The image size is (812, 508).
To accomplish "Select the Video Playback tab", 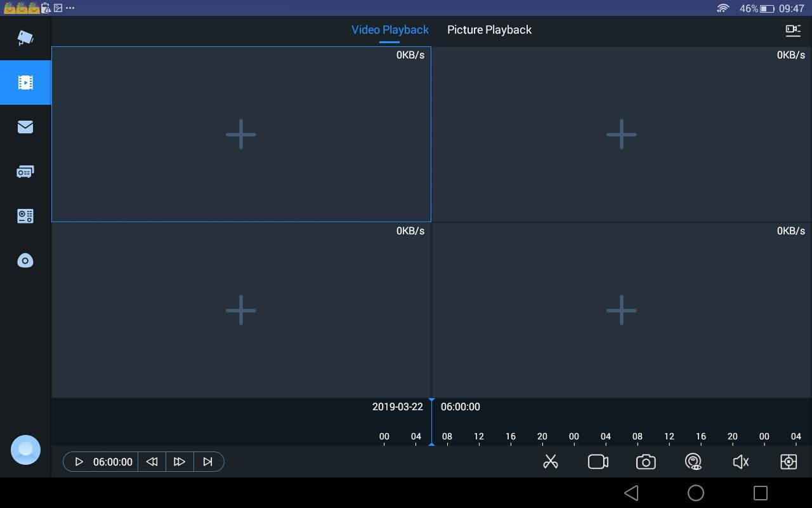I will click(390, 29).
